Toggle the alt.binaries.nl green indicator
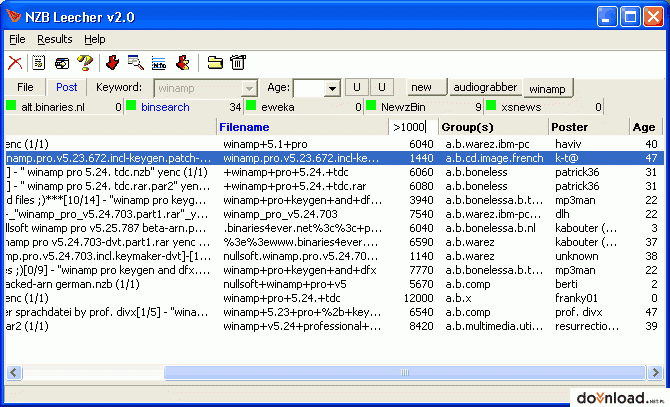This screenshot has width=670, height=407. [x=11, y=105]
